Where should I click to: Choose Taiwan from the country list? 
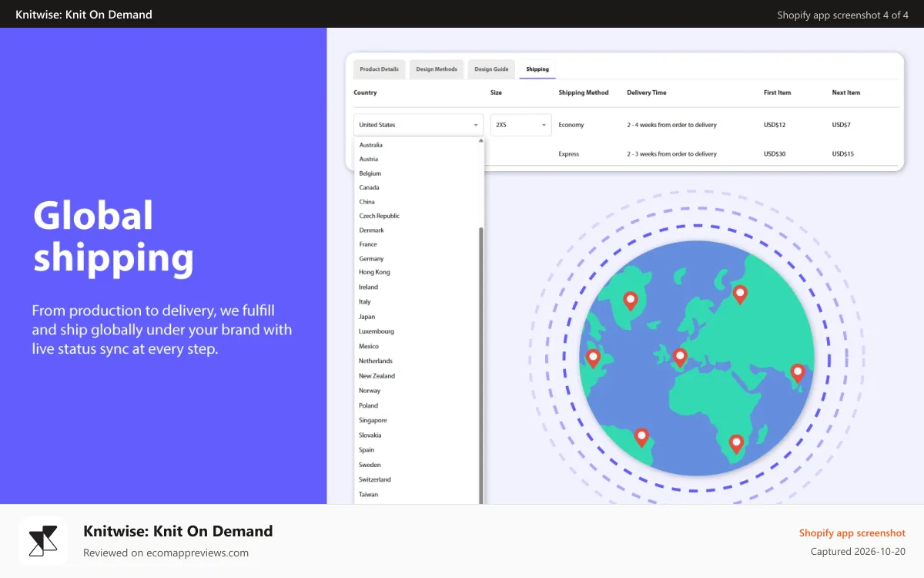tap(368, 494)
